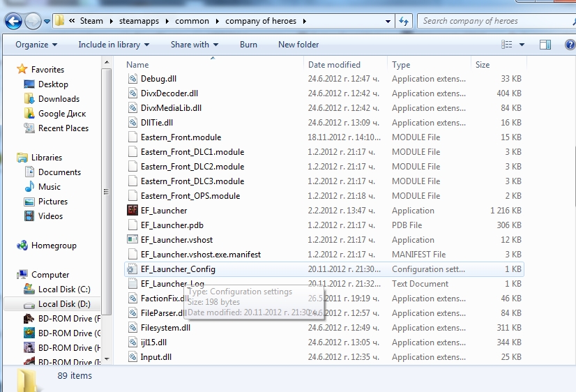Click the refresh button in address bar

404,22
